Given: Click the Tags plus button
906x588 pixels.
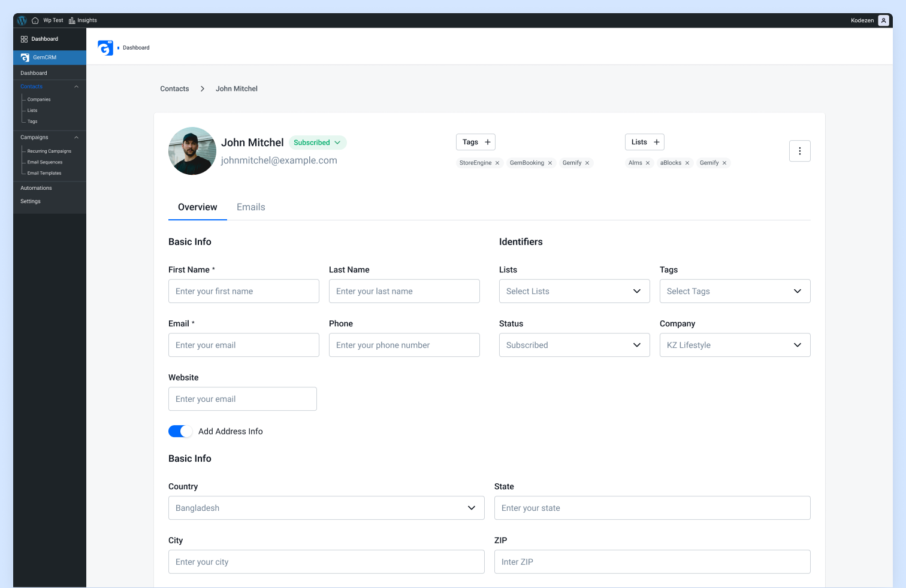Looking at the screenshot, I should click(x=488, y=142).
